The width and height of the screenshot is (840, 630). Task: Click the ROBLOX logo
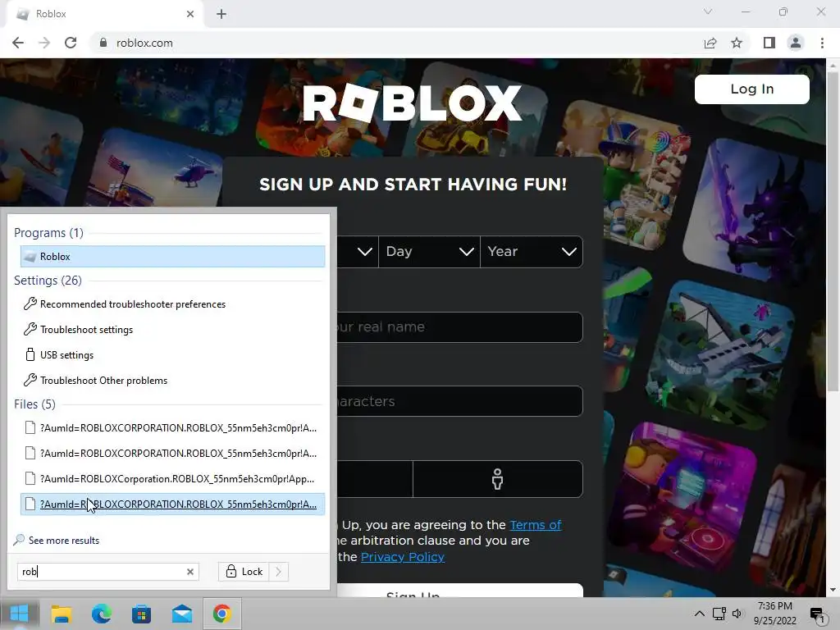tap(412, 103)
